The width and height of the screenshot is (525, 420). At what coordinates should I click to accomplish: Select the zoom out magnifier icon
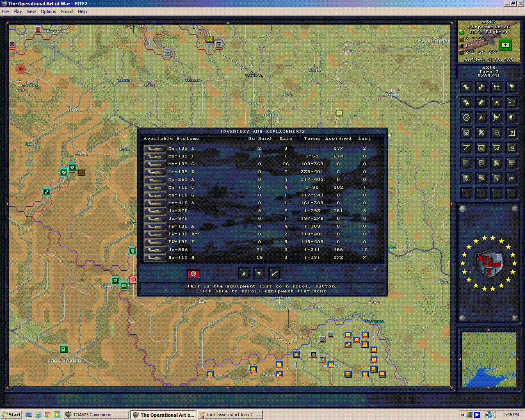click(x=496, y=132)
